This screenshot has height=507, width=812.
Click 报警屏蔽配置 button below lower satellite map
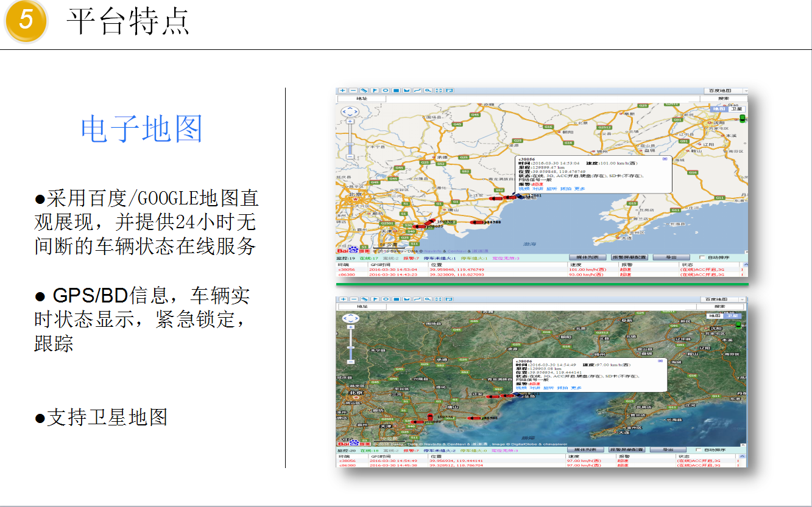626,450
